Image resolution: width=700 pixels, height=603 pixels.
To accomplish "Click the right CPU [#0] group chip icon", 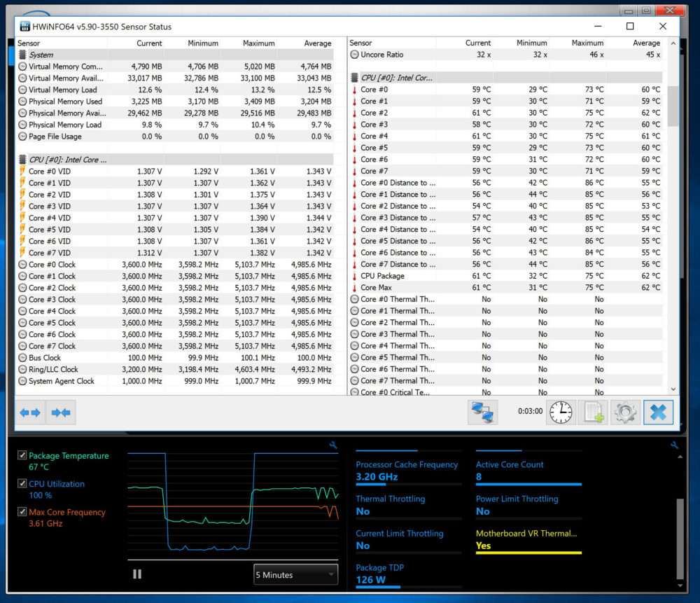I will [354, 78].
